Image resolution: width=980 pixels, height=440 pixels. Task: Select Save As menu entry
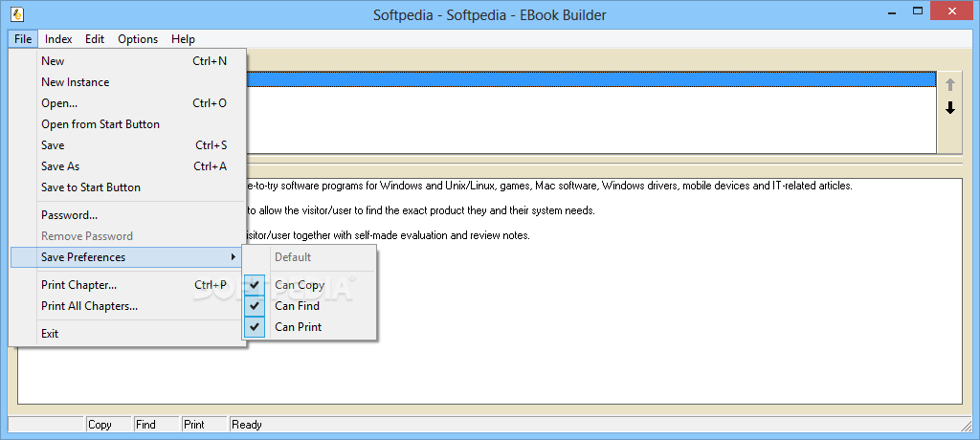point(127,166)
